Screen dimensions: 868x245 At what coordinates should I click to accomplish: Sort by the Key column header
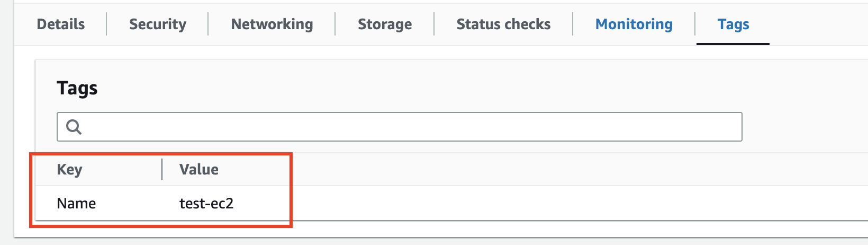[69, 170]
